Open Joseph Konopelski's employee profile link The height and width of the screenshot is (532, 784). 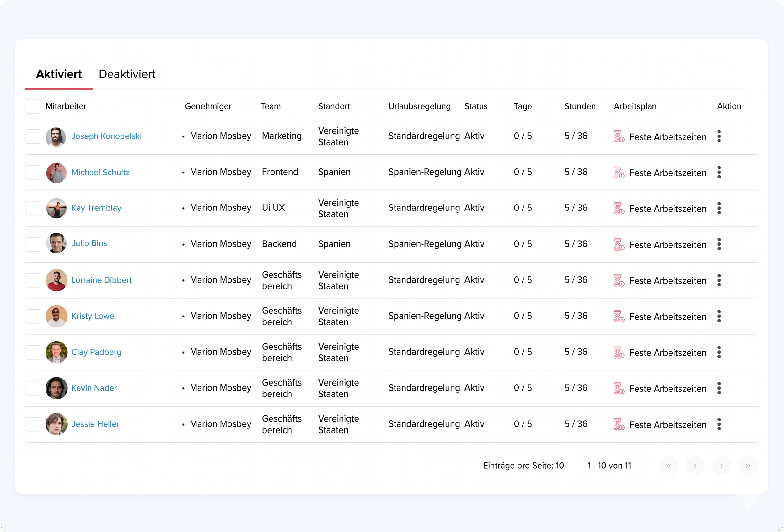(x=106, y=136)
